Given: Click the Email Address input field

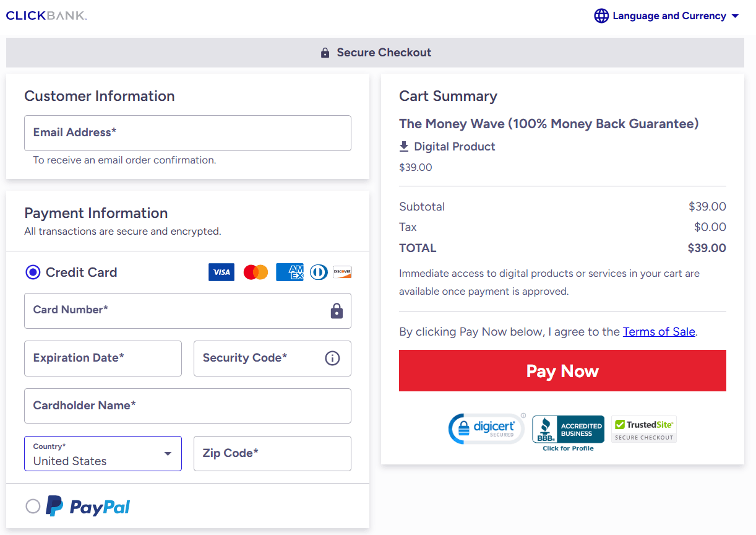Looking at the screenshot, I should [187, 133].
